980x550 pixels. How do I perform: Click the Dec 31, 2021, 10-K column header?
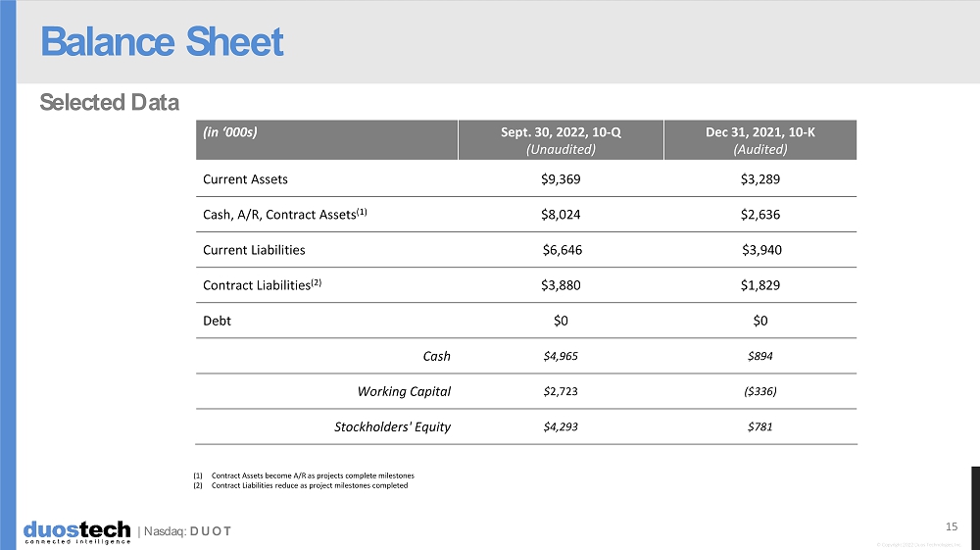(x=760, y=139)
